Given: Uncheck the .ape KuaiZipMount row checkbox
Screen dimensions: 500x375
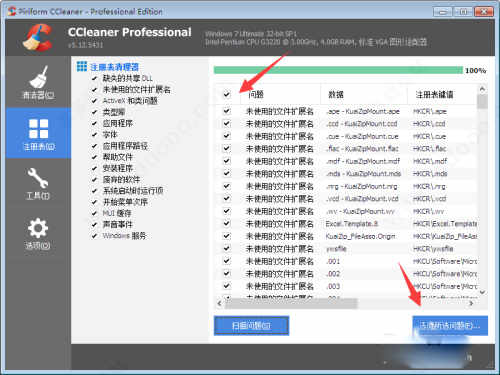Looking at the screenshot, I should pos(227,111).
